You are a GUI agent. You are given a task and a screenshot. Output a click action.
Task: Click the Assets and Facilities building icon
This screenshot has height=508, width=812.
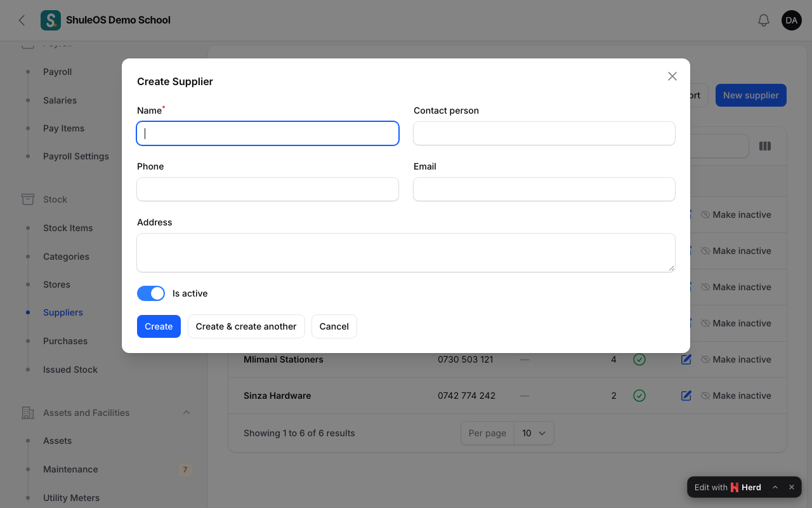pos(28,413)
